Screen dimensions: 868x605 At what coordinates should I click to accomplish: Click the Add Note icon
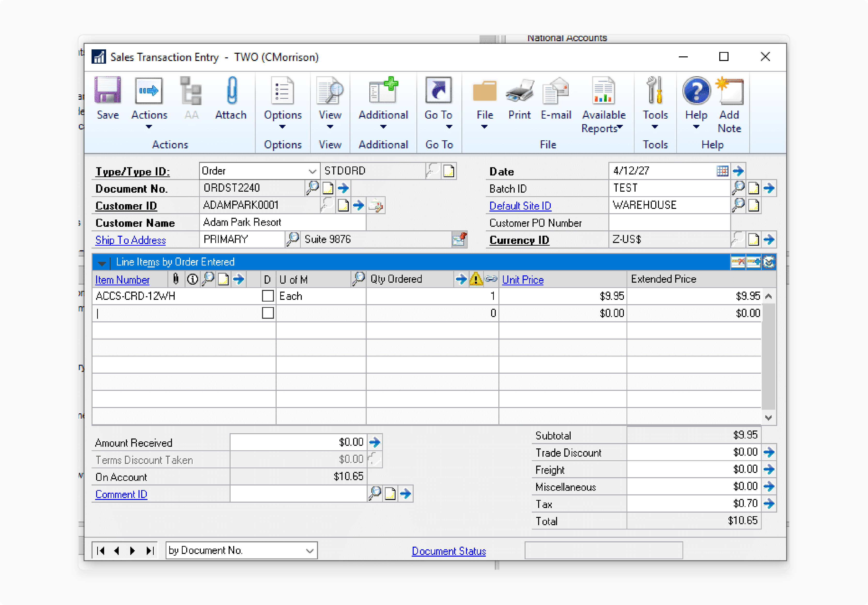[x=729, y=91]
